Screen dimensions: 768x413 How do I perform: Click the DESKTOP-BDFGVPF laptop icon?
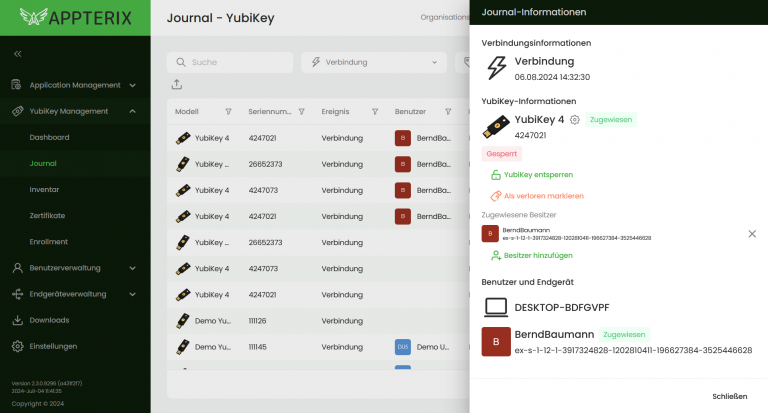[496, 308]
